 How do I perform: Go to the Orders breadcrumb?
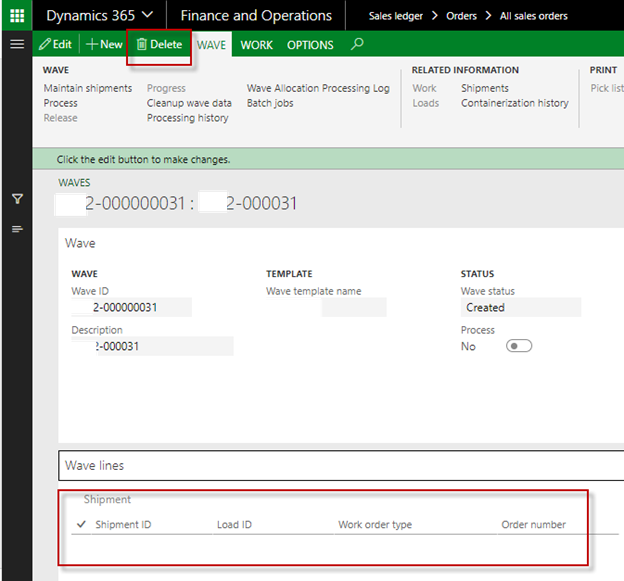[x=461, y=16]
